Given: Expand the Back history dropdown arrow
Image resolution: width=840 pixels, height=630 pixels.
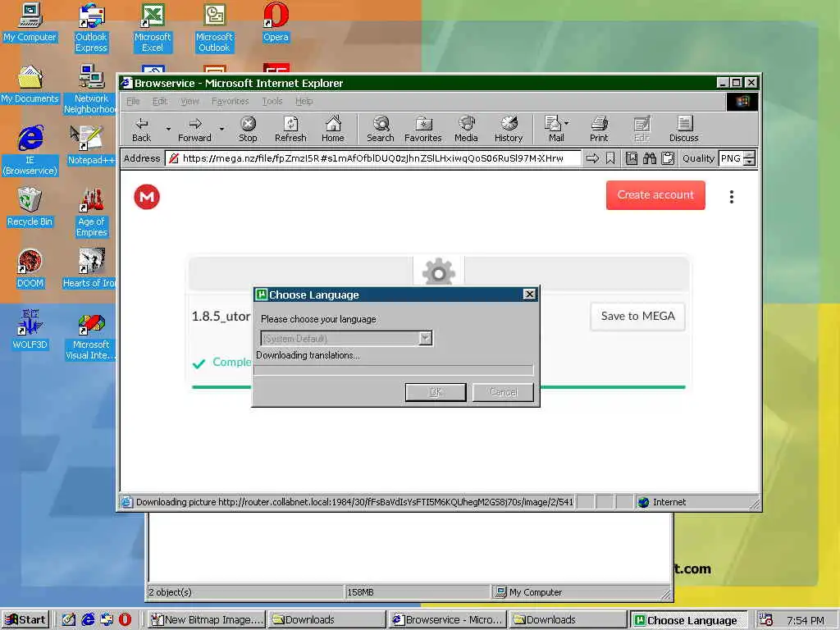Looking at the screenshot, I should tap(168, 129).
